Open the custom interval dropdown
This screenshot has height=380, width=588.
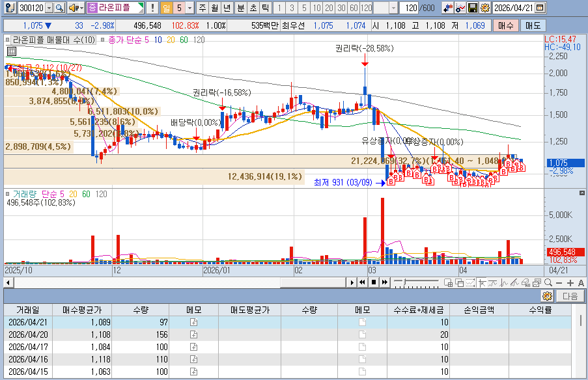[393, 8]
